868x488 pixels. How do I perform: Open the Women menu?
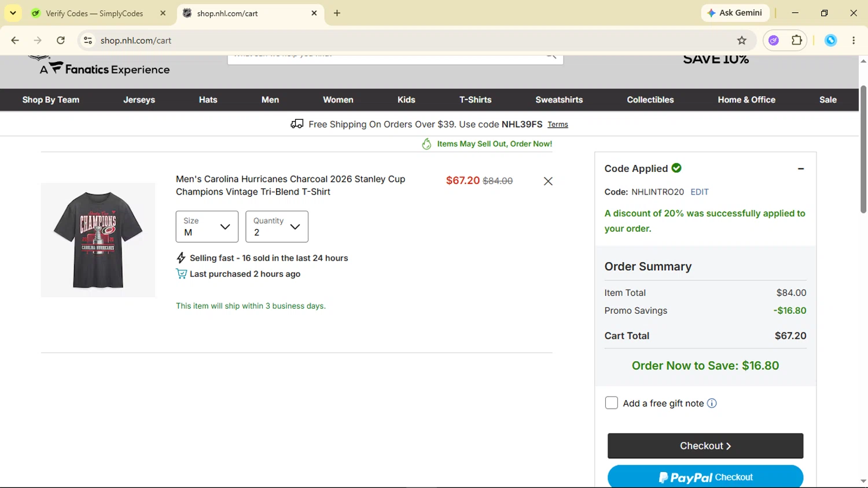pos(338,100)
